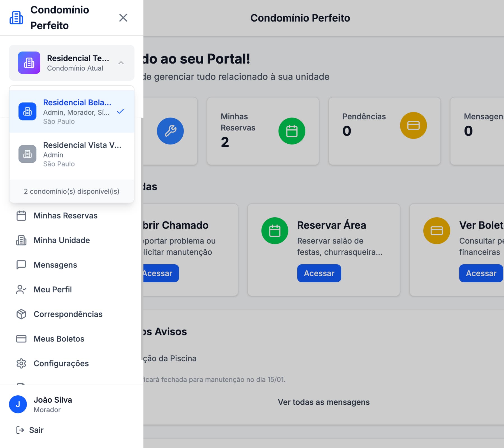Screen dimensions: 504x448
Task: Click the checkmark next to Residencial Bela...
Action: tap(120, 111)
